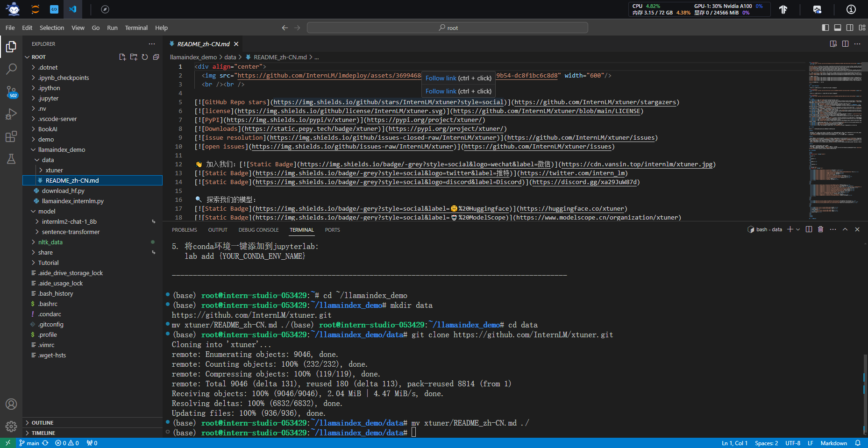Select the Explorer files icon in activity bar
The height and width of the screenshot is (448, 868).
tap(11, 47)
